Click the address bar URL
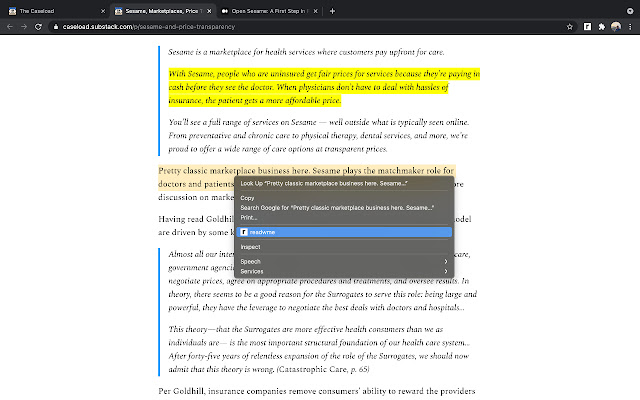 (149, 27)
